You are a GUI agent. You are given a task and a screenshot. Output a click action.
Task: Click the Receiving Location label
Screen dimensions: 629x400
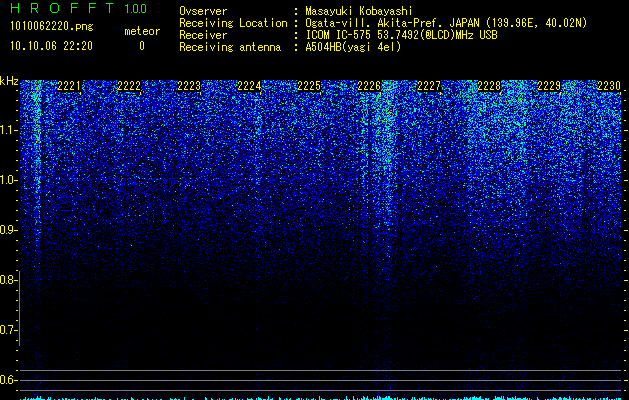coord(233,23)
